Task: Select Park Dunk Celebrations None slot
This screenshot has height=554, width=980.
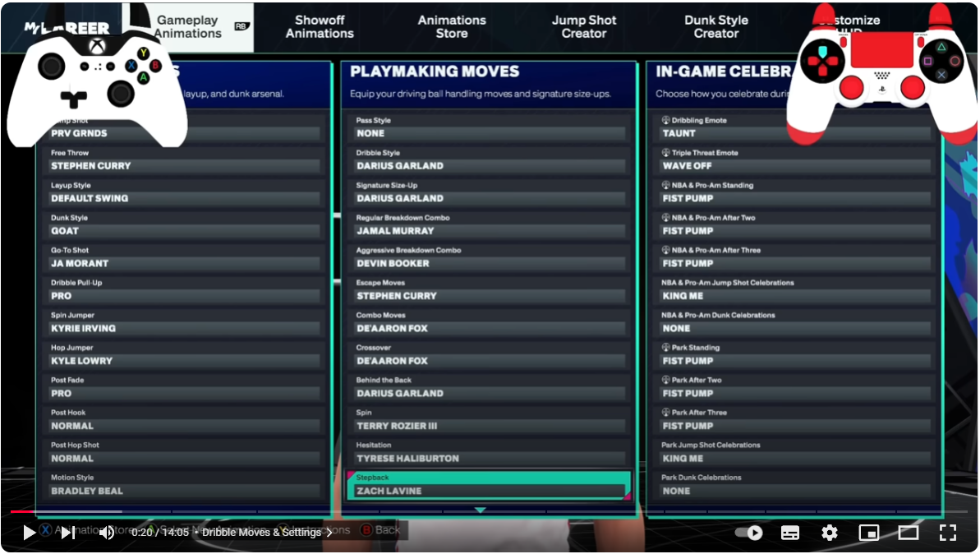Action: tap(794, 485)
